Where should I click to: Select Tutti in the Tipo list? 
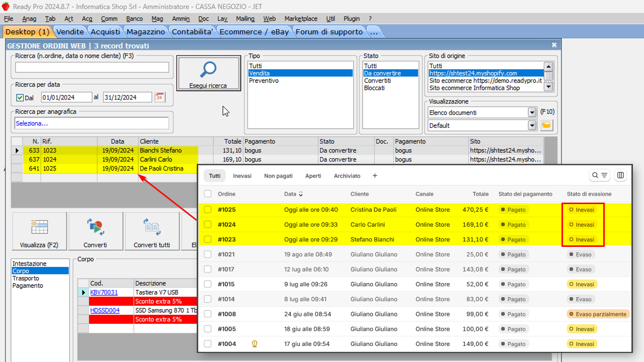tap(300, 66)
